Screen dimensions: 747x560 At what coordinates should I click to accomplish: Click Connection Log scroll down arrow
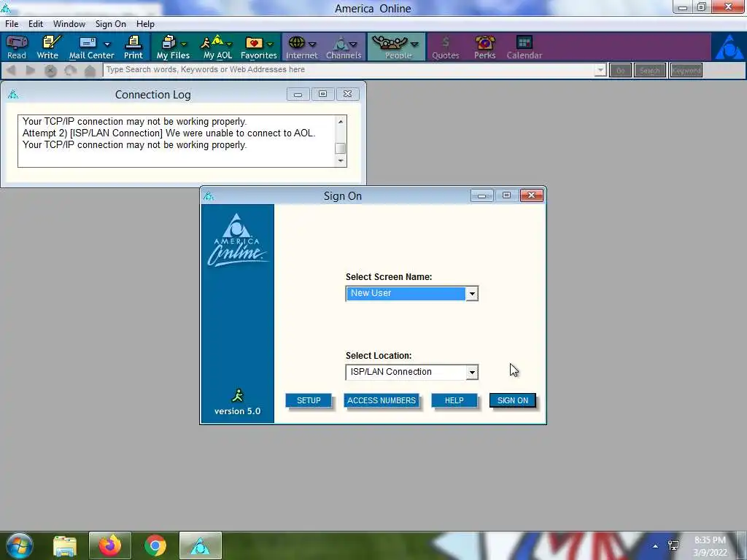tap(340, 160)
